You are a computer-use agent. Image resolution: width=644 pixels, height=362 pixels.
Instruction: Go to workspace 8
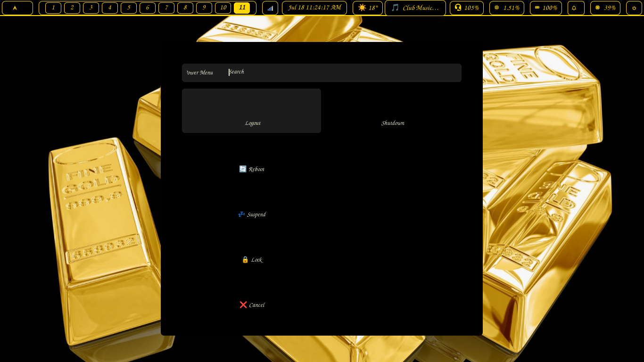(x=185, y=8)
